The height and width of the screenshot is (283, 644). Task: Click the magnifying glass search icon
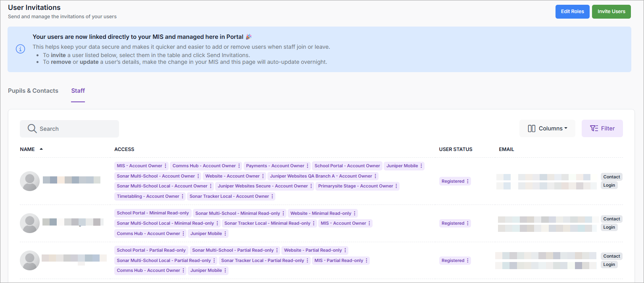point(32,128)
